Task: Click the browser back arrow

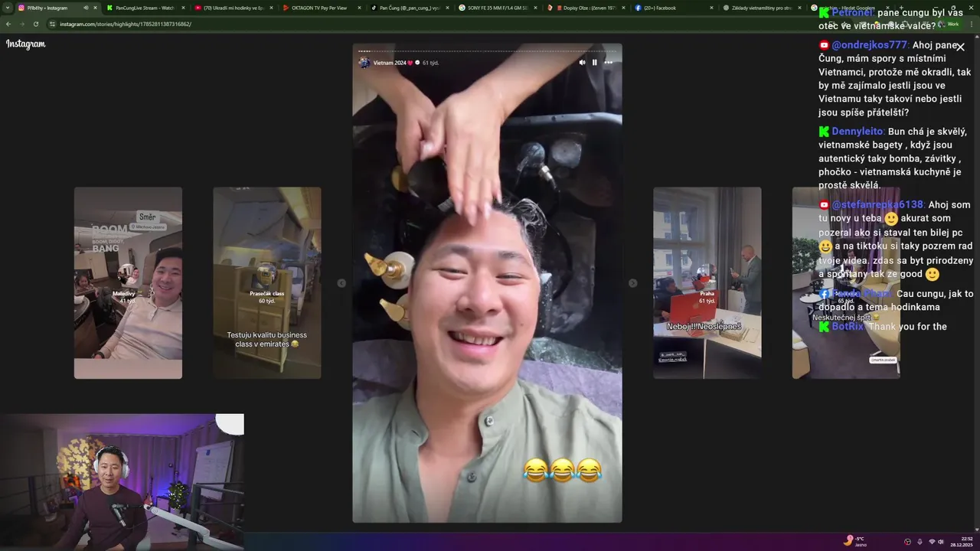Action: (x=8, y=24)
